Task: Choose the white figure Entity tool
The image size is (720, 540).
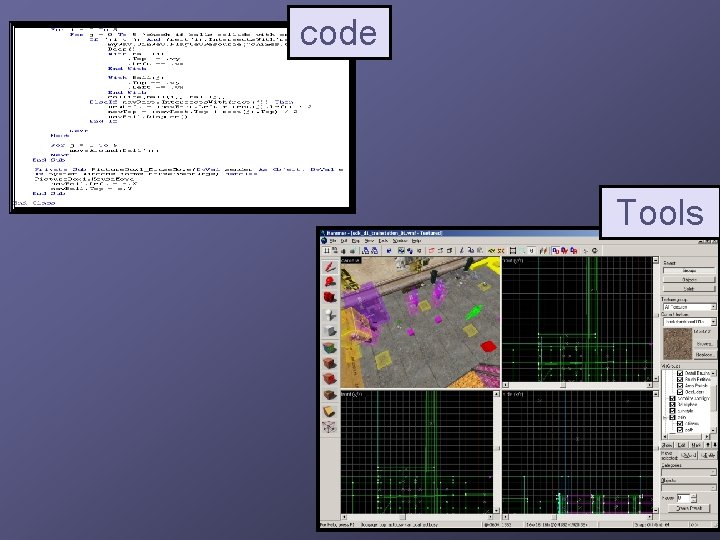Action: pyautogui.click(x=330, y=315)
